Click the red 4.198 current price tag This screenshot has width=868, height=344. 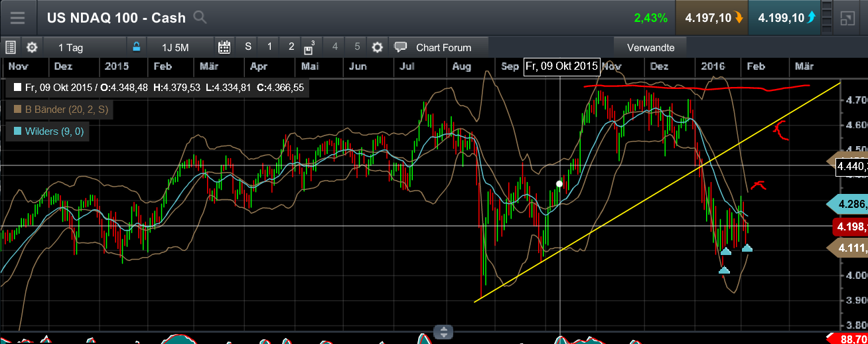click(849, 228)
